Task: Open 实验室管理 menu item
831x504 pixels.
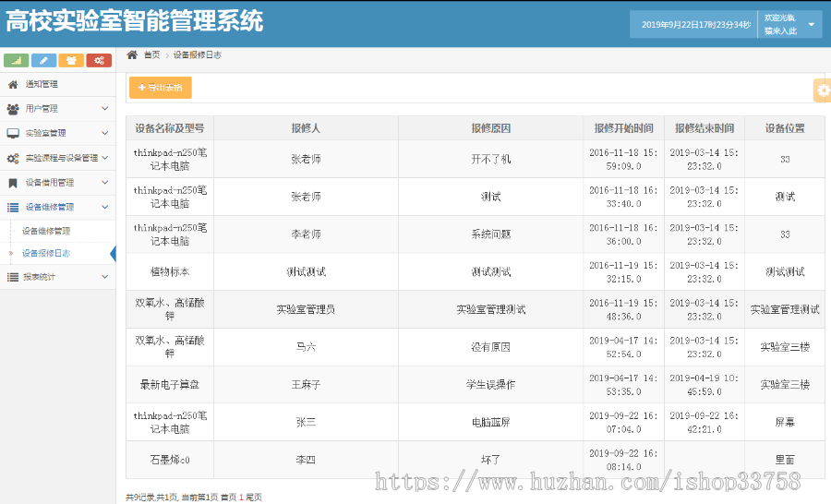Action: coord(58,133)
